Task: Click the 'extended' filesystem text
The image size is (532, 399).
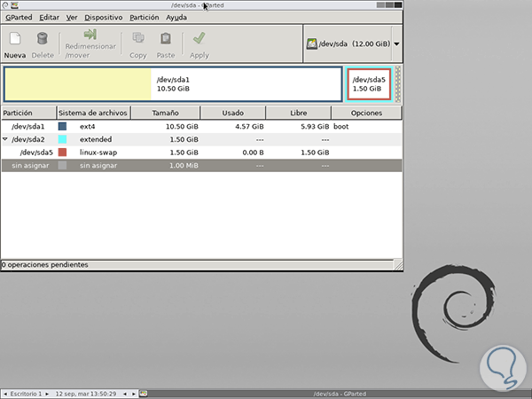Action: pos(96,139)
